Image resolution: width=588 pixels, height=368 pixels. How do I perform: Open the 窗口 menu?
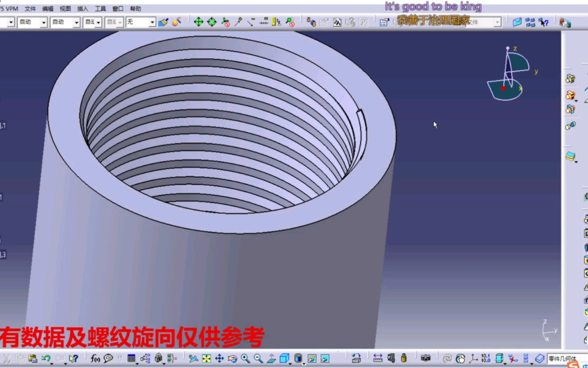click(x=118, y=9)
